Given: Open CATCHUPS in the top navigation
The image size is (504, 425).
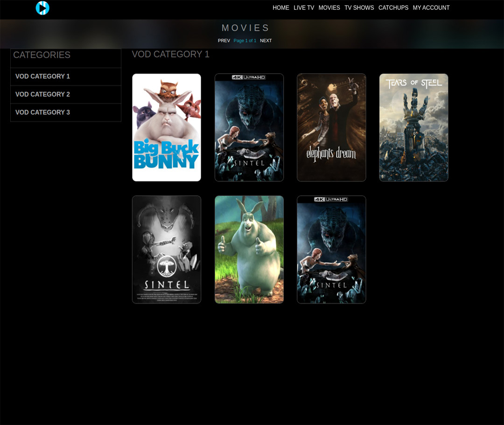Looking at the screenshot, I should tap(393, 8).
